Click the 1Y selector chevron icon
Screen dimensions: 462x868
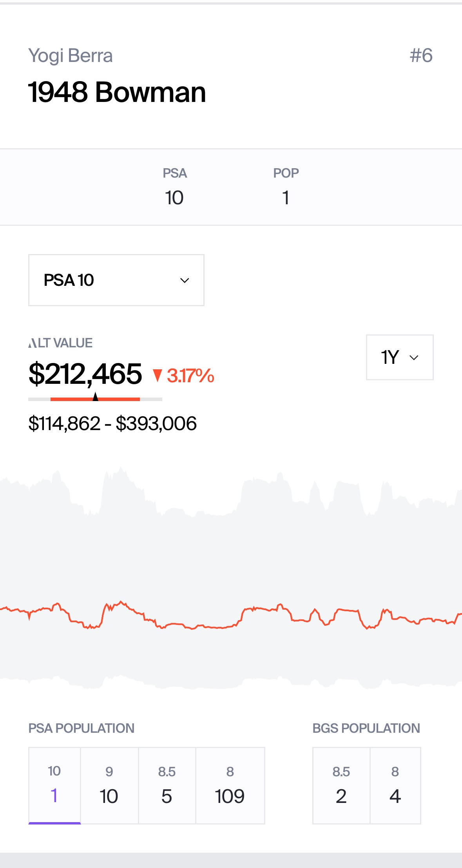pos(414,358)
